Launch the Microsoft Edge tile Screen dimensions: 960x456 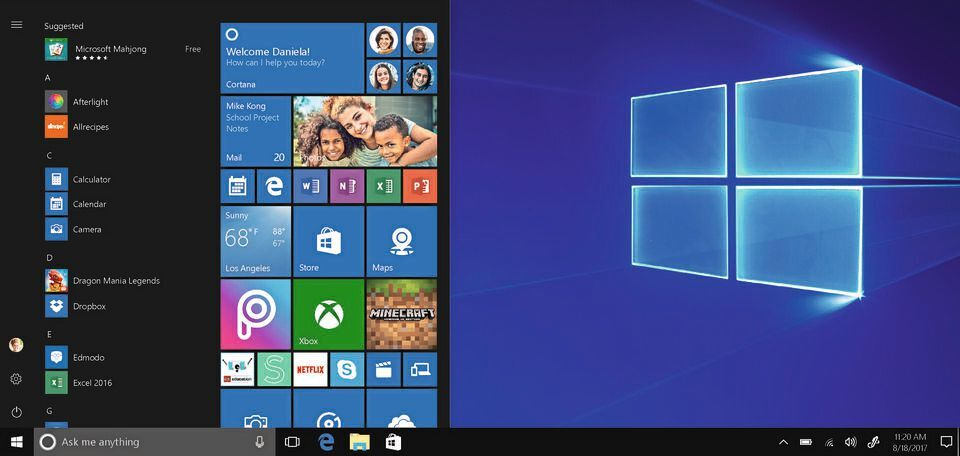[274, 186]
